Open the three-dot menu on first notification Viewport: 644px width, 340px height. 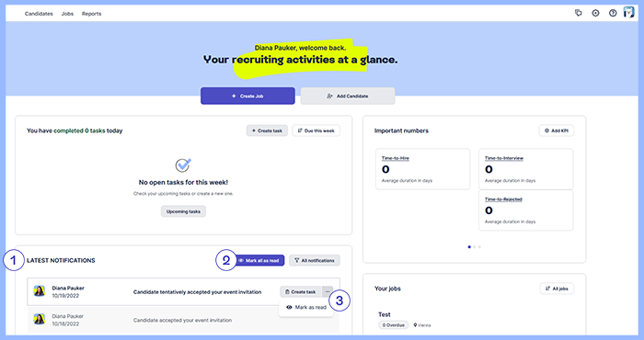click(328, 292)
